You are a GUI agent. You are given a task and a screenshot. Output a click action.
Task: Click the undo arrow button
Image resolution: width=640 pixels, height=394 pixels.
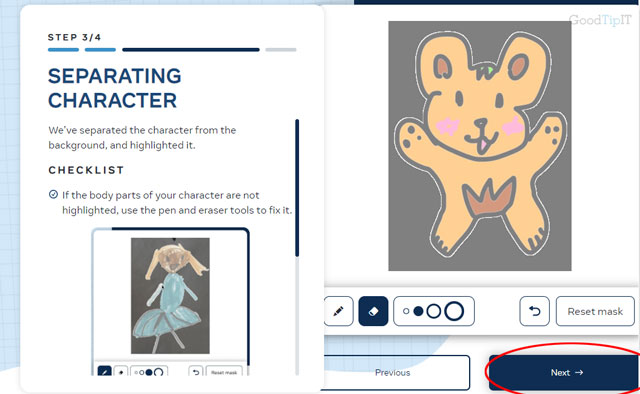click(534, 311)
